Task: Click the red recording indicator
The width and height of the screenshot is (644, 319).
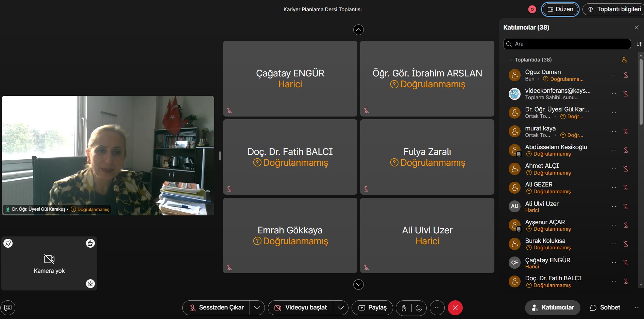Action: (x=532, y=10)
